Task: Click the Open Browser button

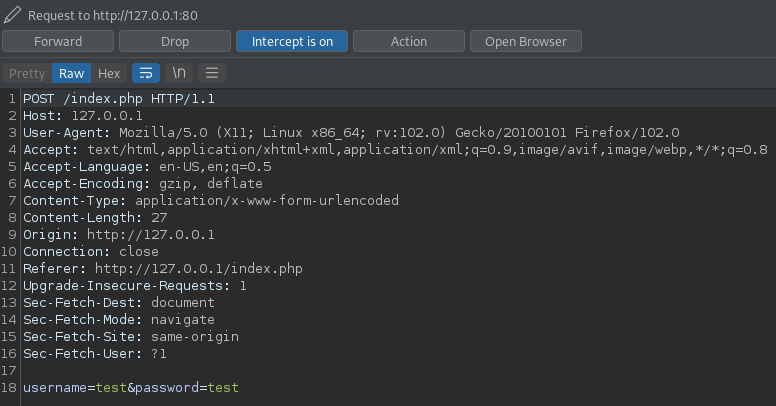Action: pos(525,41)
